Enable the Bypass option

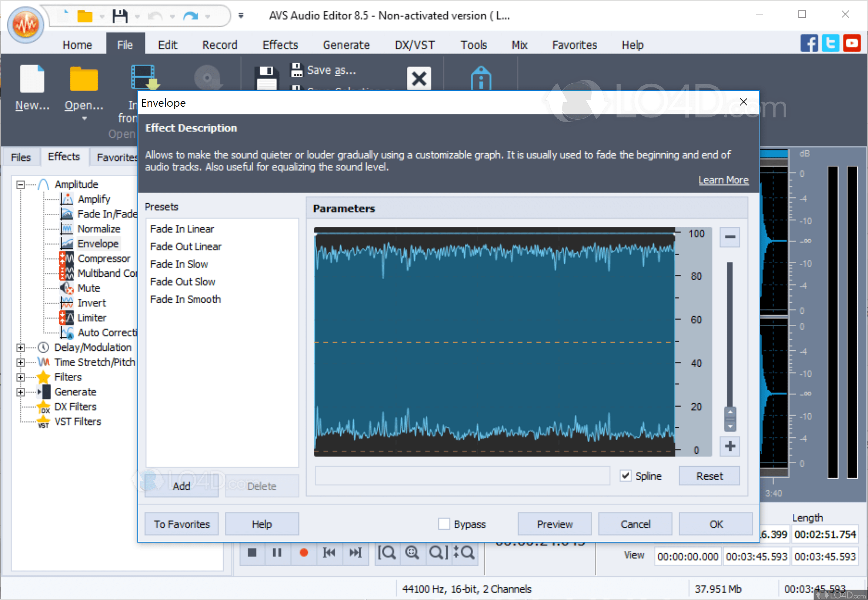click(444, 524)
